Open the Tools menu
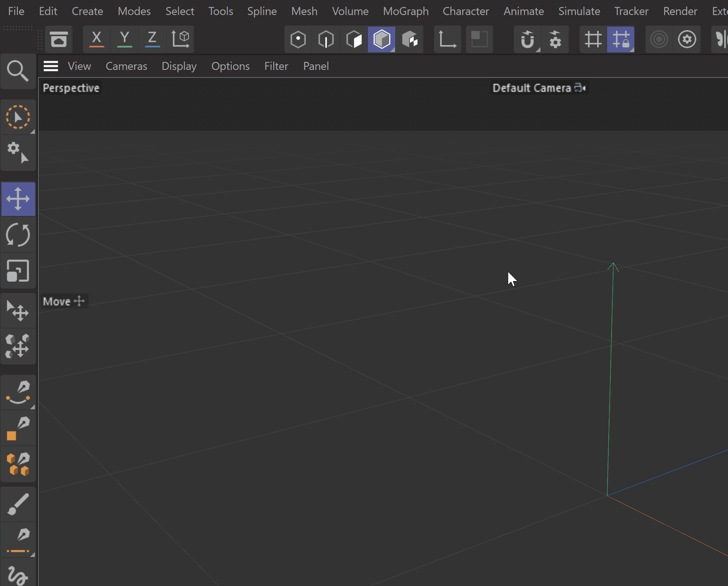728x586 pixels. tap(221, 11)
